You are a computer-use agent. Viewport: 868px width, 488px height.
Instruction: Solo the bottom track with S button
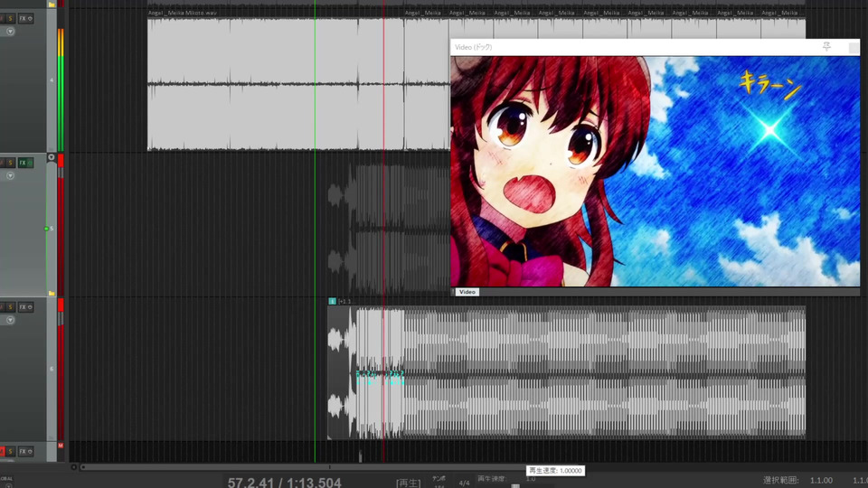click(x=10, y=452)
